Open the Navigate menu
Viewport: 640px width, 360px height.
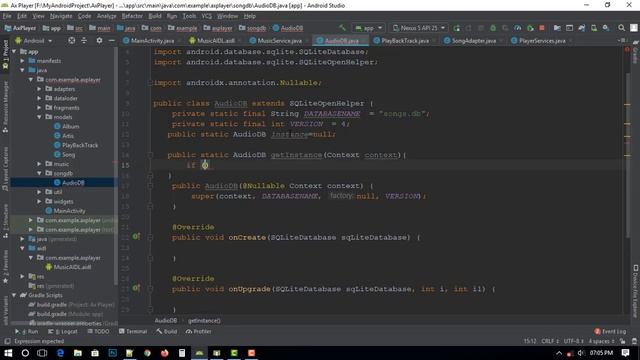pos(61,16)
